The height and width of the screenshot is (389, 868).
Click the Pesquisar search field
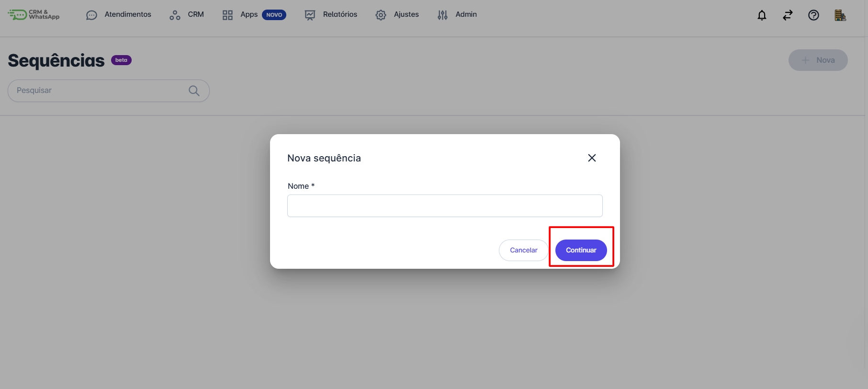pyautogui.click(x=109, y=91)
